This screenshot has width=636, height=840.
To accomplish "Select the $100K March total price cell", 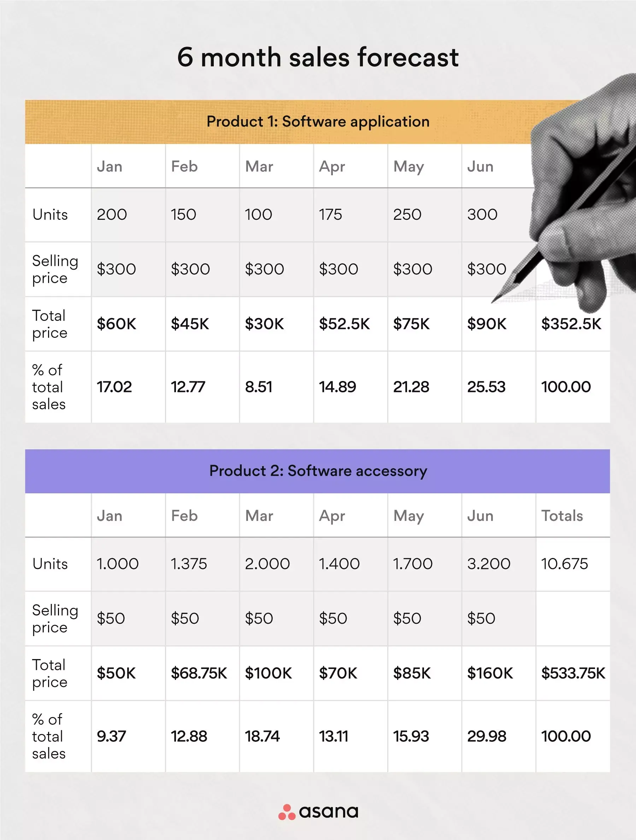I will pos(268,673).
